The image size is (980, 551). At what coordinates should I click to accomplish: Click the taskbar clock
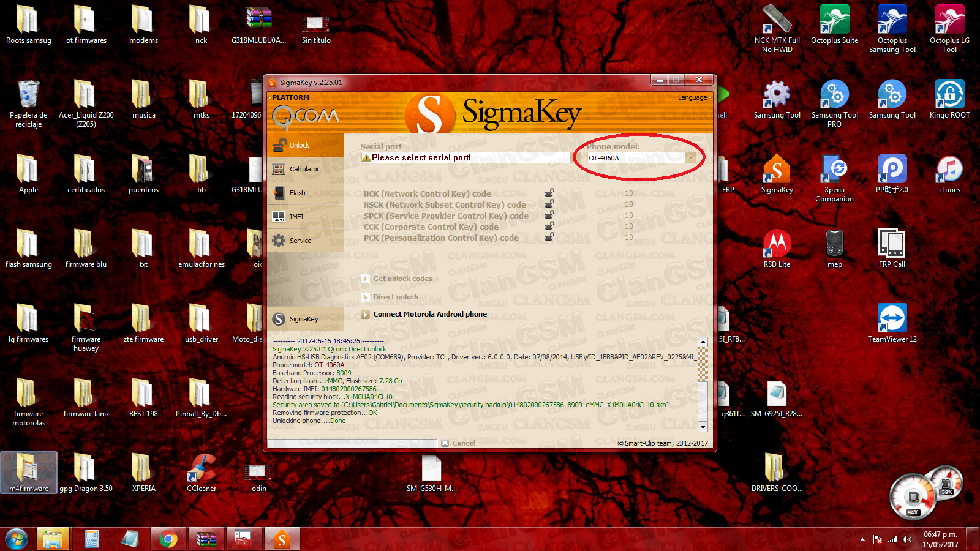[x=940, y=539]
